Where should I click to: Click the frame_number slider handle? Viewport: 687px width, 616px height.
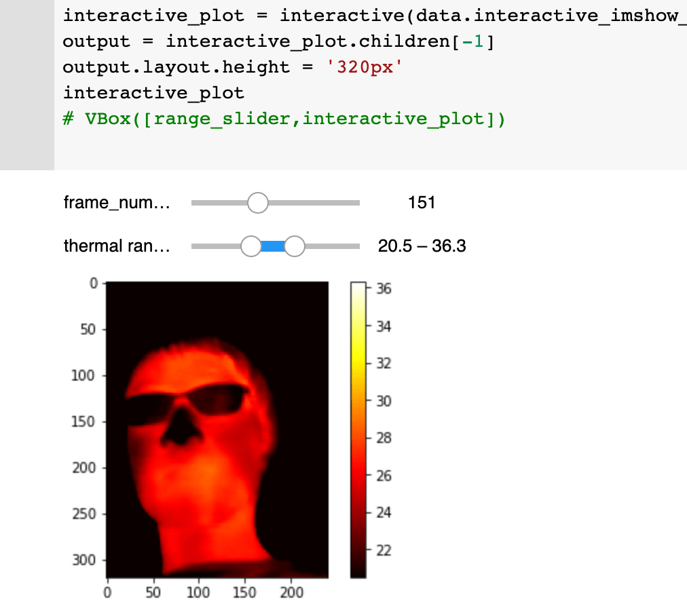point(257,202)
